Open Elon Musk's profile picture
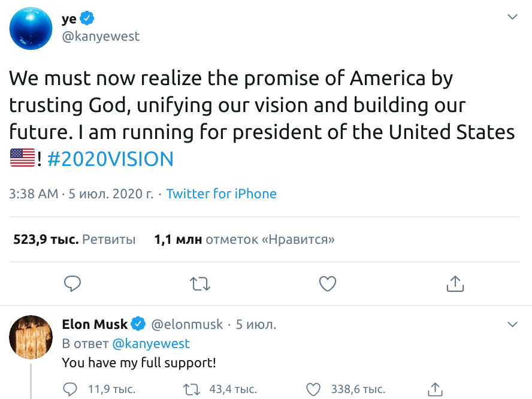This screenshot has width=532, height=399. click(31, 337)
